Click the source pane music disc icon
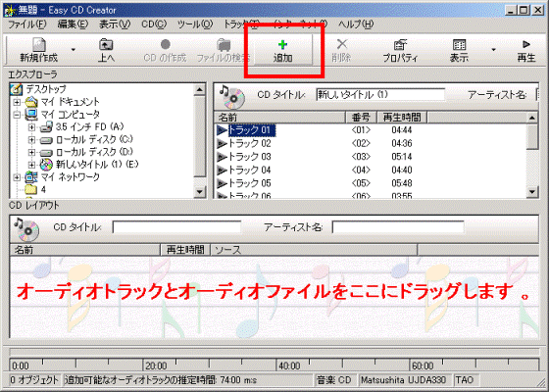This screenshot has width=549, height=392. 231,97
